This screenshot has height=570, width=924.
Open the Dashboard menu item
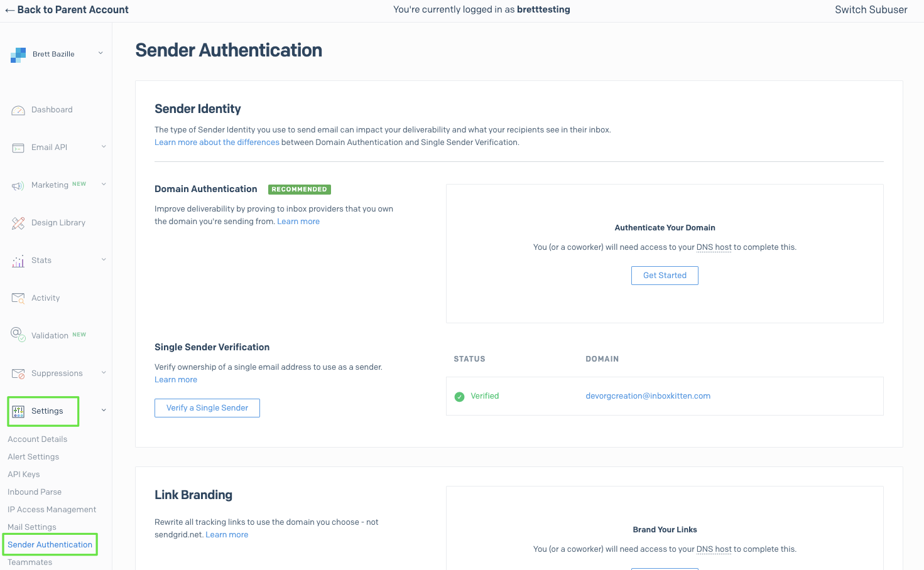52,110
